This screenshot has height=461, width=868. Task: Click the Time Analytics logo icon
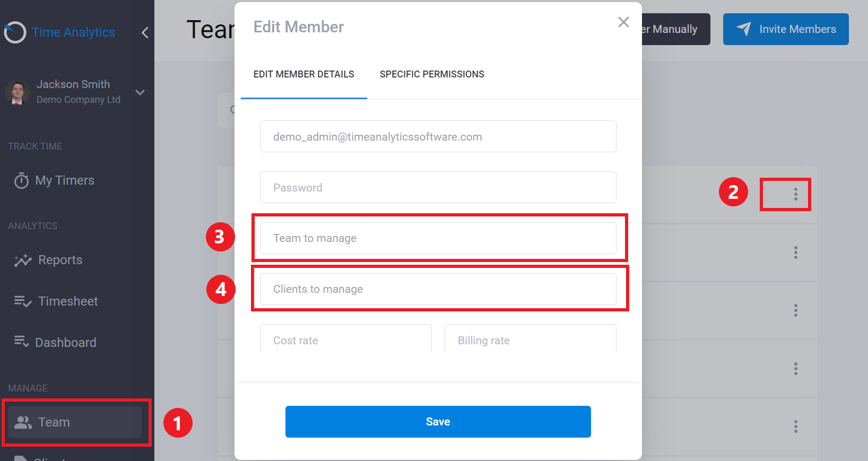click(x=15, y=32)
